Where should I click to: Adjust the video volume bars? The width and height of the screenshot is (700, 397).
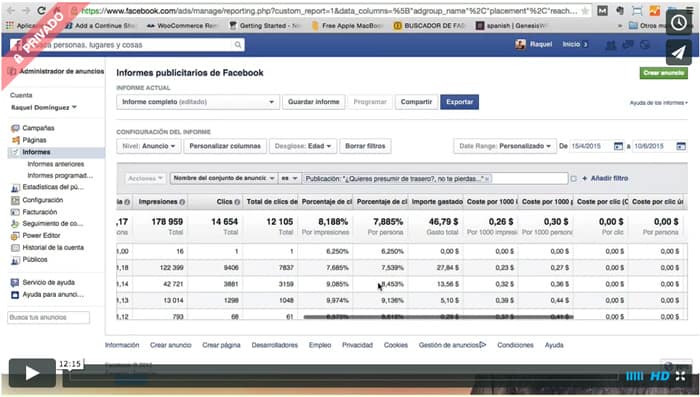pos(634,376)
